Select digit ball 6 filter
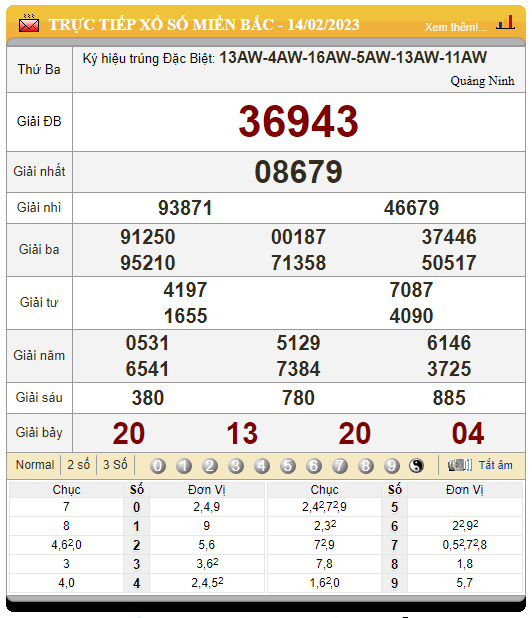Screen dimensions: 532x618 tap(314, 466)
